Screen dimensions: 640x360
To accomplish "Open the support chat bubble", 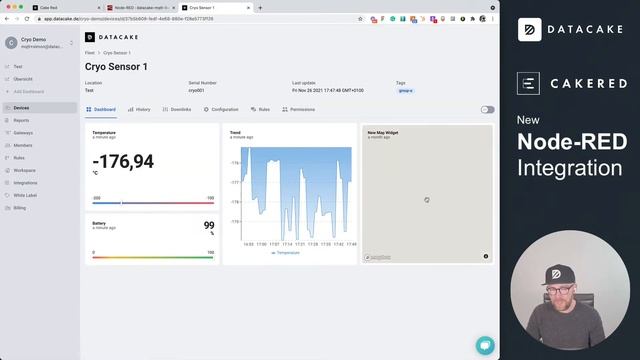I will tap(485, 345).
